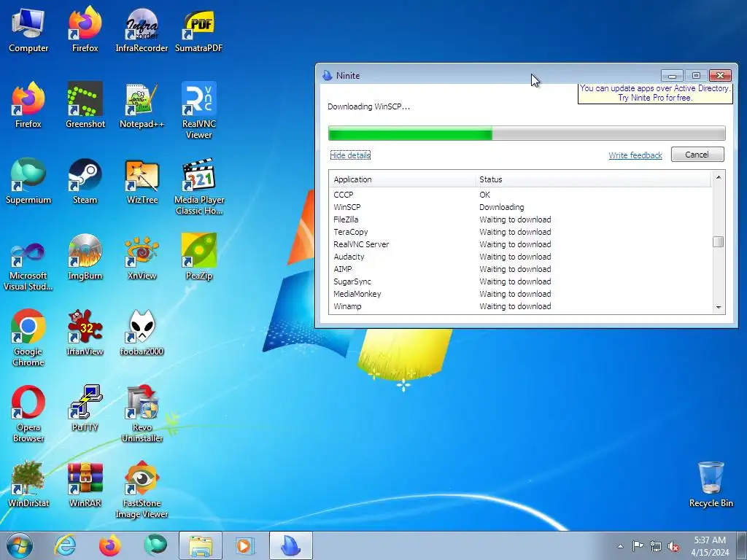This screenshot has height=560, width=747.
Task: Minimize the Ninite window
Action: click(x=672, y=75)
